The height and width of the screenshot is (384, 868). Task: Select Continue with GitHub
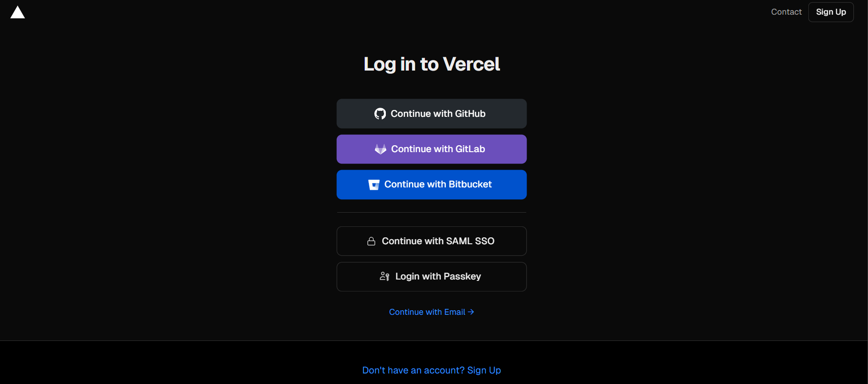(431, 113)
